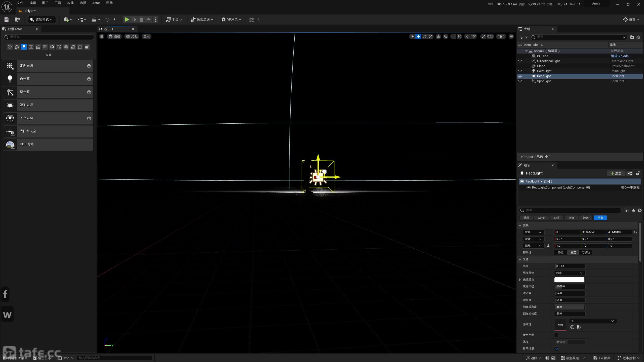Image resolution: width=644 pixels, height=362 pixels.
Task: Open help for the 天空光照 sky light
Action: [89, 118]
